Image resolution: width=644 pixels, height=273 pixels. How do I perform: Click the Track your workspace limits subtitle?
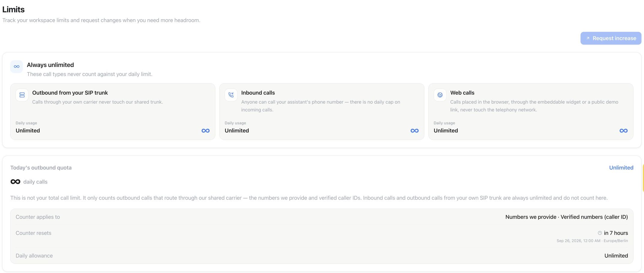pyautogui.click(x=101, y=20)
